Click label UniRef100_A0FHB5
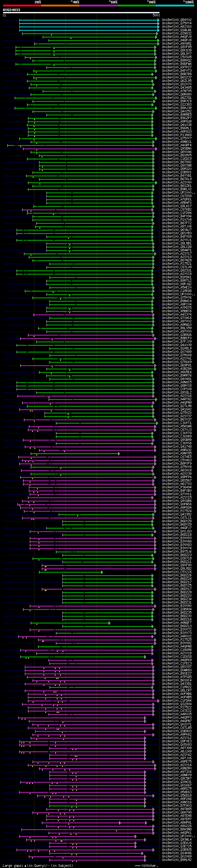 (177, 697)
